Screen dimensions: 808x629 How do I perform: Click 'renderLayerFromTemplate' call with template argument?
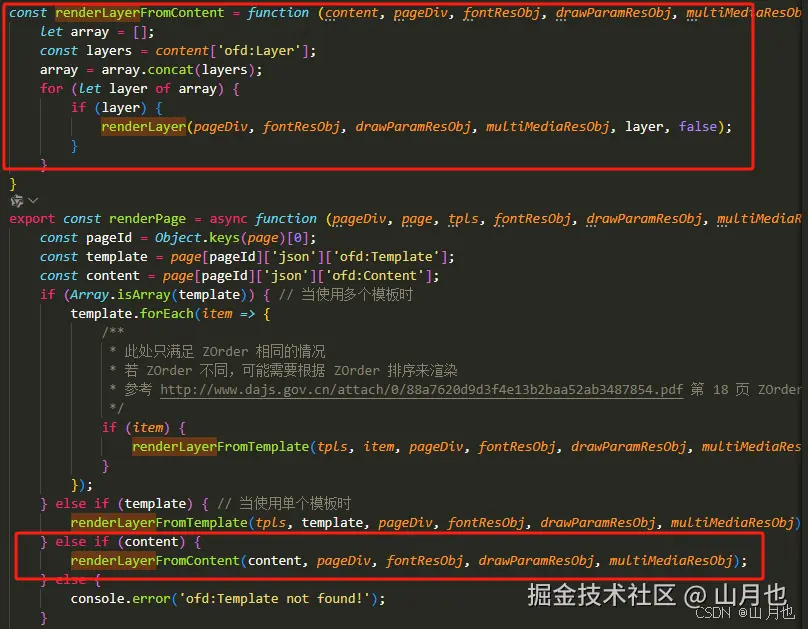[x=159, y=523]
